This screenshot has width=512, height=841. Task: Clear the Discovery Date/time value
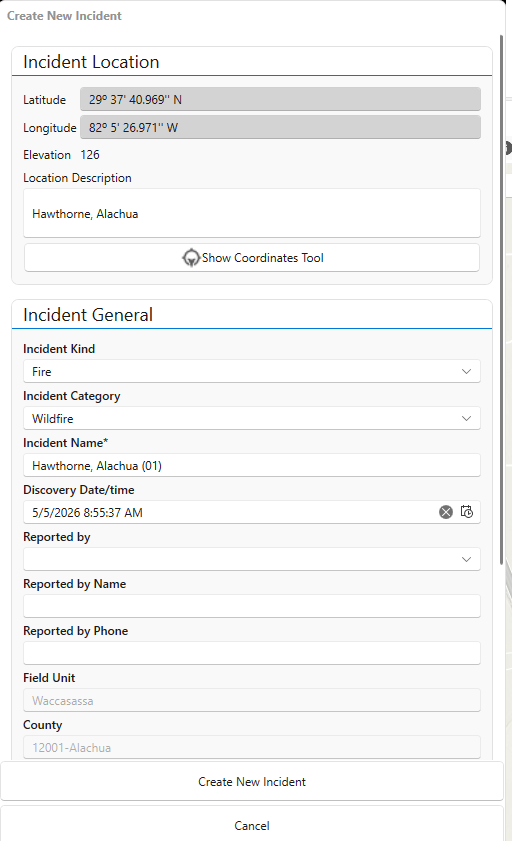tap(446, 512)
